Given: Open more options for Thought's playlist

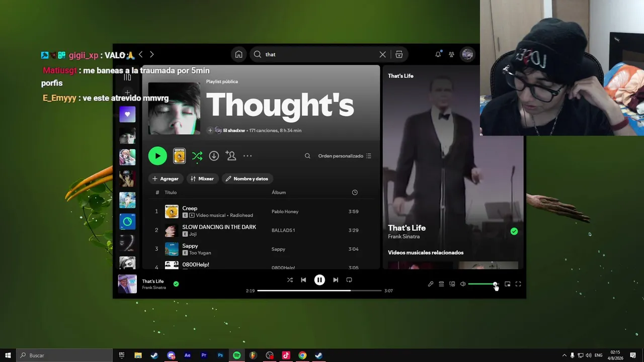Looking at the screenshot, I should click(248, 156).
